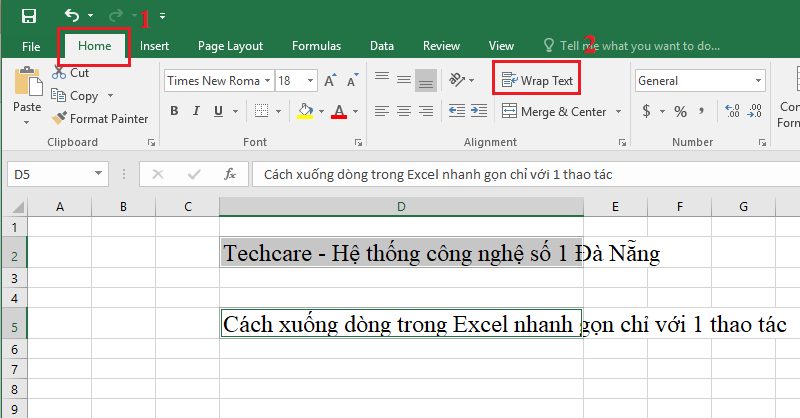Open the Undo history dropdown arrow
Image resolution: width=800 pixels, height=418 pixels.
point(90,16)
